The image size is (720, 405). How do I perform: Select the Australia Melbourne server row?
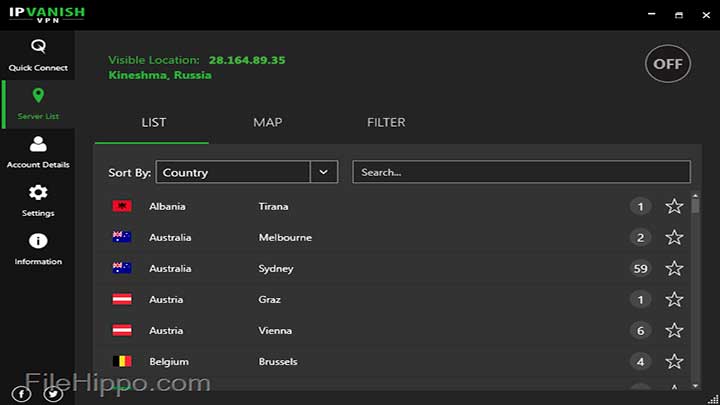coord(380,238)
